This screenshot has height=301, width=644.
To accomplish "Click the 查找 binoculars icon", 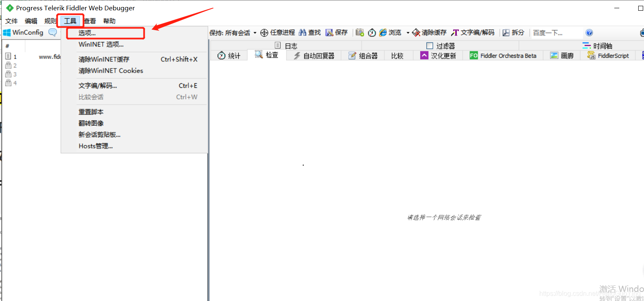I will [303, 33].
